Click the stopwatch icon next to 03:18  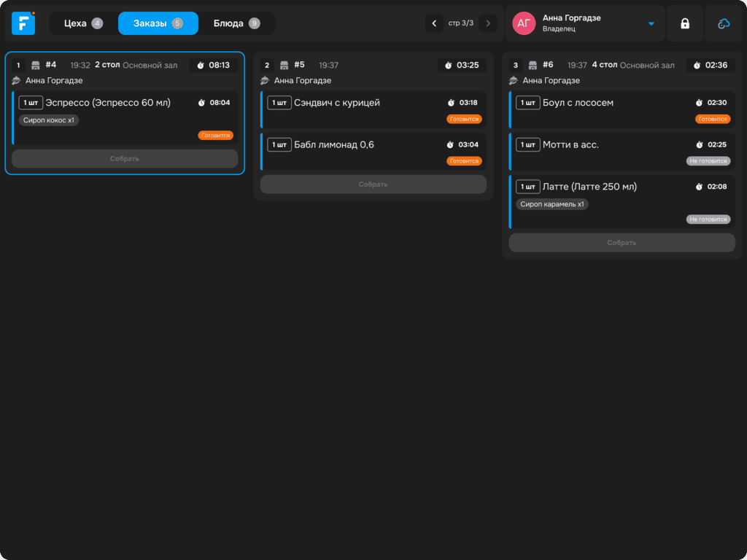pyautogui.click(x=451, y=103)
